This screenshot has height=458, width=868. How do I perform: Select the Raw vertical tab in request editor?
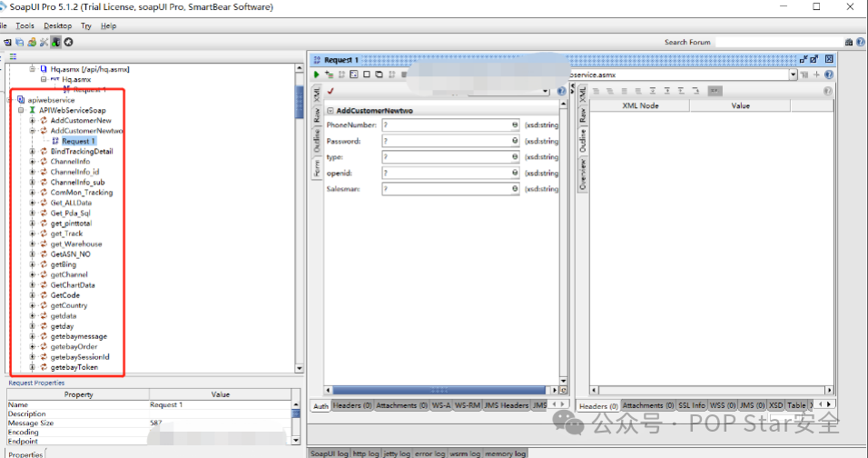click(316, 115)
